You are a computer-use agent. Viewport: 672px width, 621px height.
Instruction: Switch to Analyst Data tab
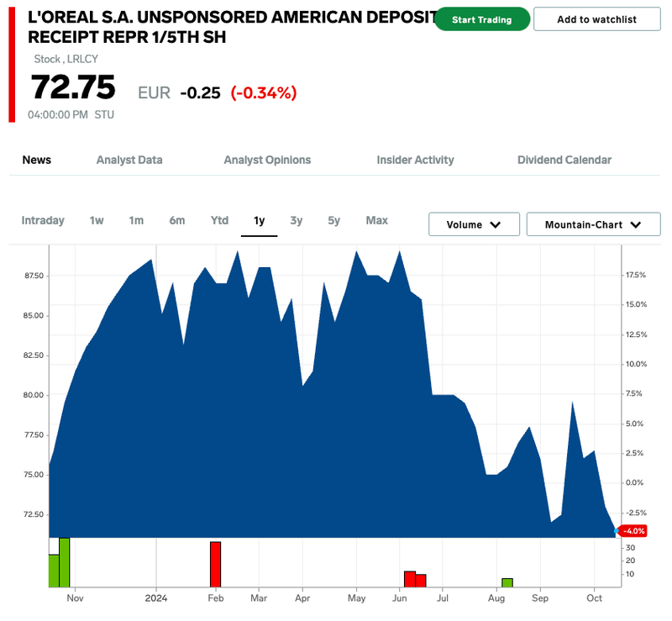coord(129,160)
